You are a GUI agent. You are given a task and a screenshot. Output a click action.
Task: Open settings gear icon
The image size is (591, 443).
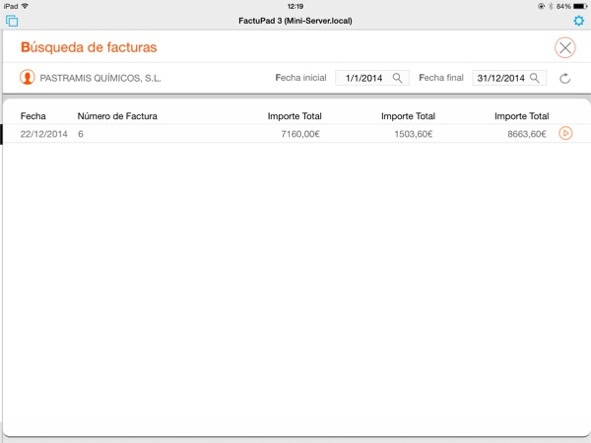pyautogui.click(x=579, y=21)
